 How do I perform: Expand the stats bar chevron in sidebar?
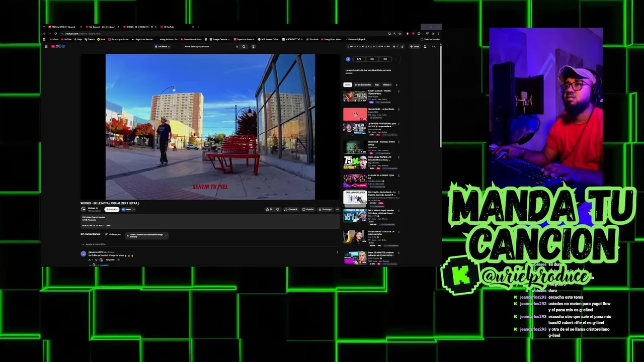click(x=395, y=59)
